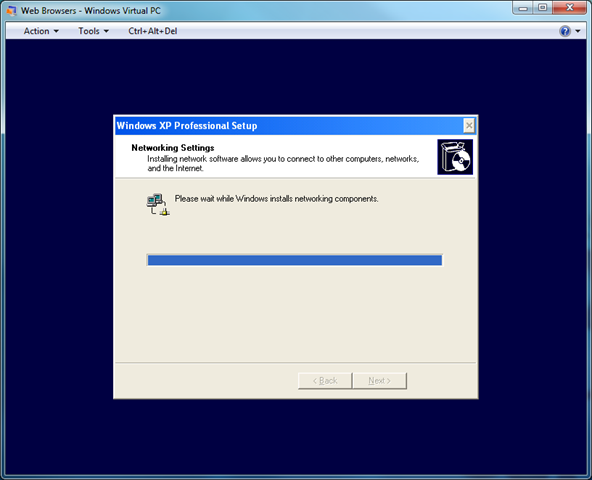Open the Action menu
This screenshot has width=592, height=480.
pyautogui.click(x=41, y=31)
